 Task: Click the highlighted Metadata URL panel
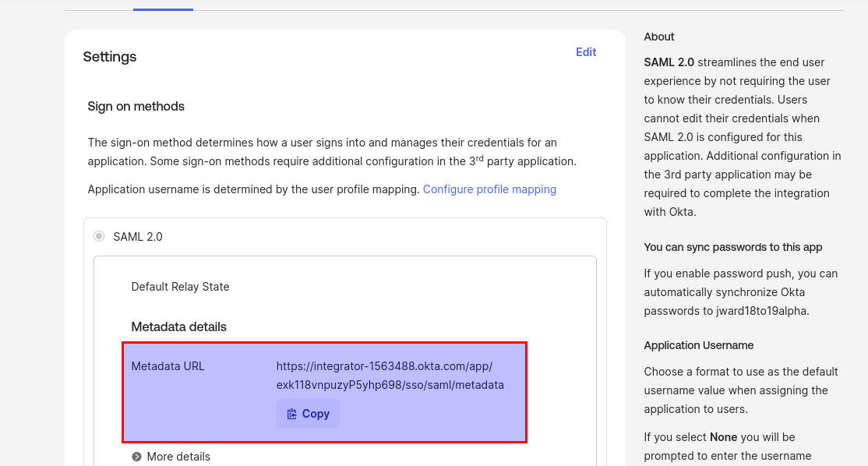(x=326, y=391)
